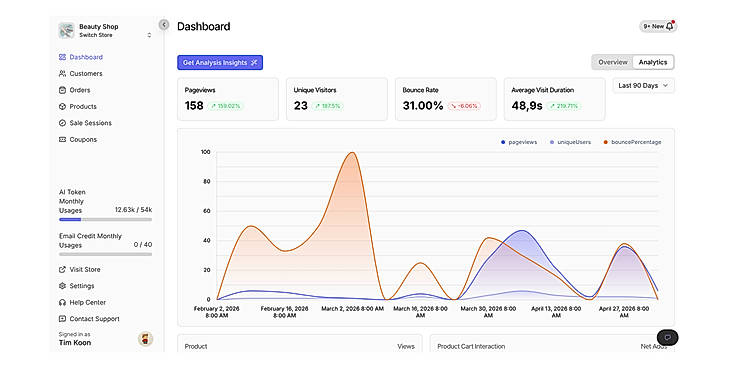Open Contact Support
736x368 pixels.
point(94,319)
